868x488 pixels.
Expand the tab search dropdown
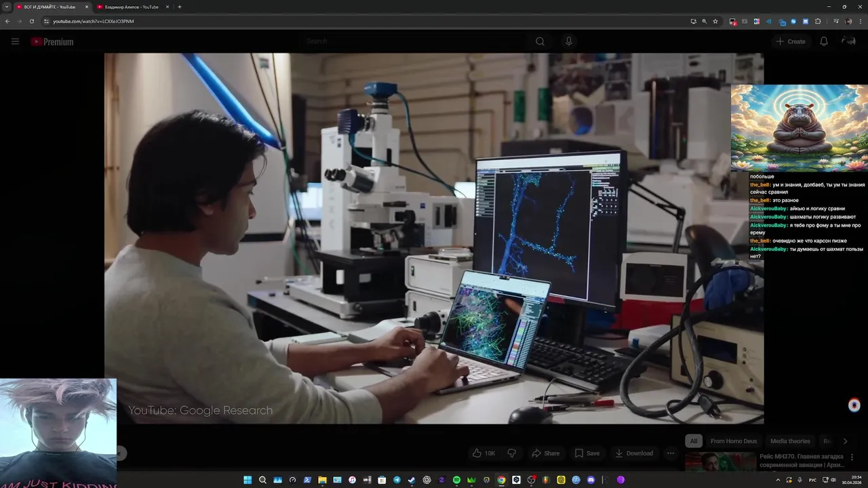[6, 7]
